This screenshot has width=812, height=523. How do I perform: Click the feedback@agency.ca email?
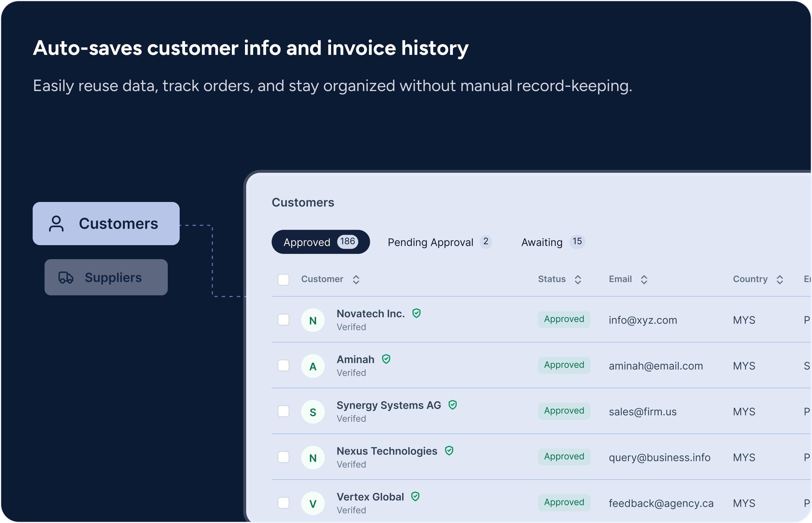coord(661,503)
